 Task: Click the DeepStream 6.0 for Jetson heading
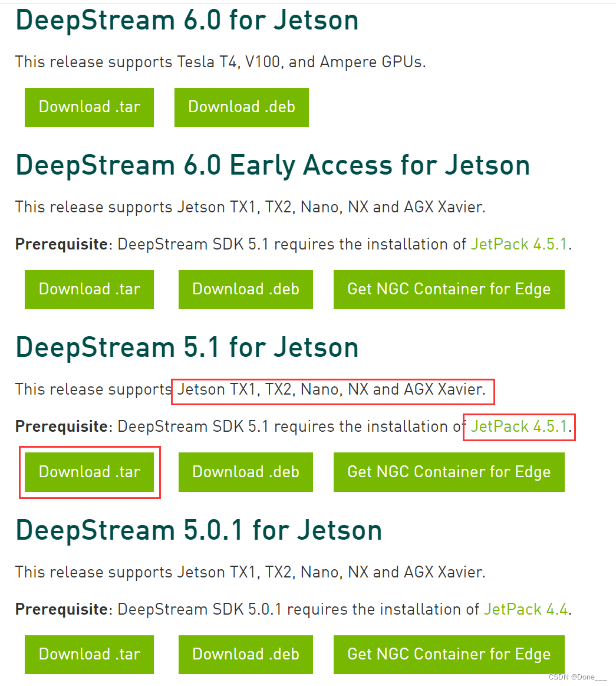(187, 20)
